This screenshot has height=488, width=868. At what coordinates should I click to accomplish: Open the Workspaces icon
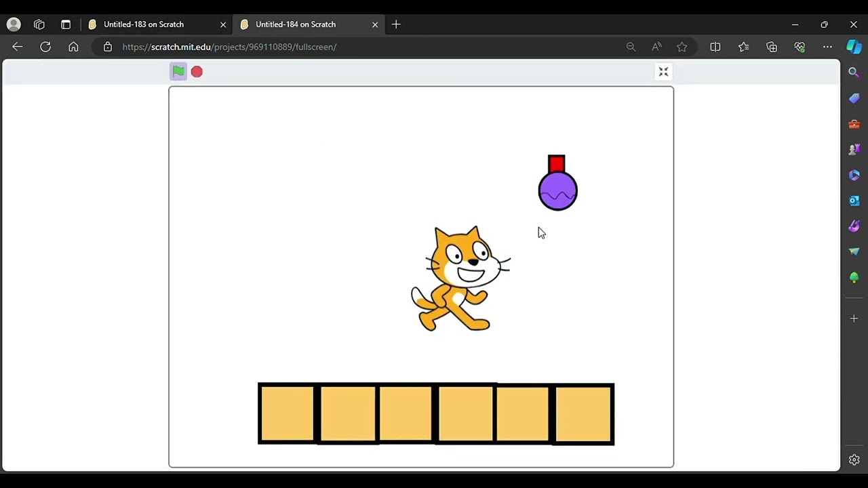[39, 24]
